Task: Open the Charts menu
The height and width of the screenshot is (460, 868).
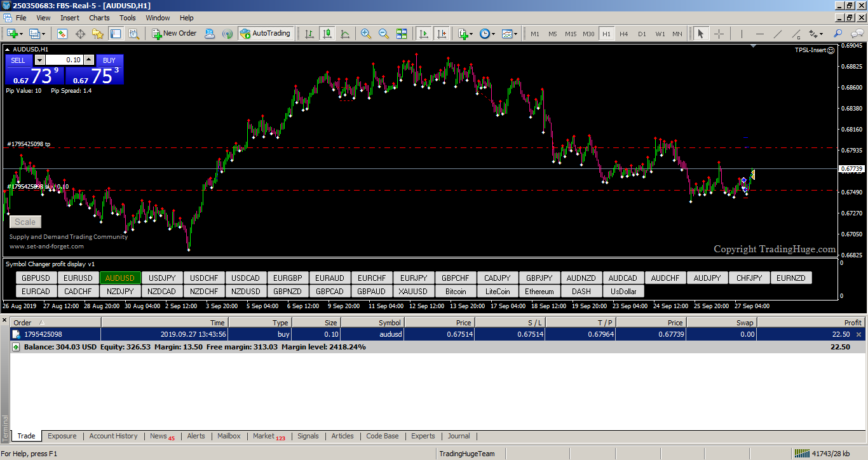Action: (x=99, y=18)
